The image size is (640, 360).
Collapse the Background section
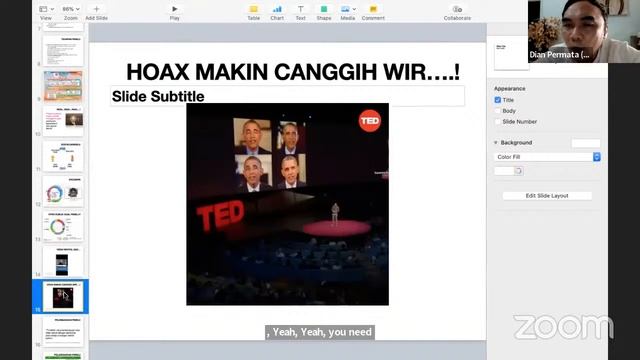(x=496, y=142)
